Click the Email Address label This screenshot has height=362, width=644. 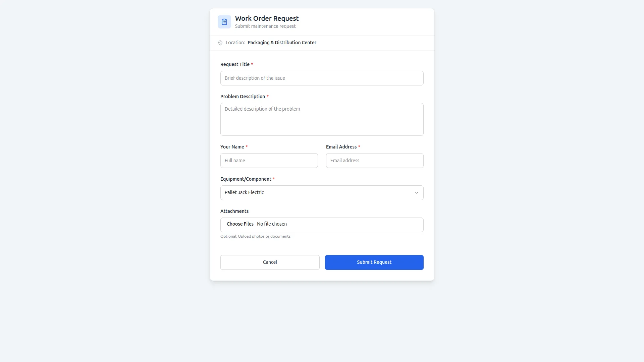click(341, 147)
